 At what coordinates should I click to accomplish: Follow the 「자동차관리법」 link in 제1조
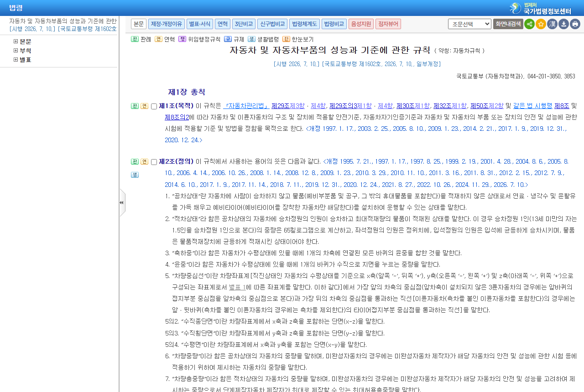tap(246, 106)
